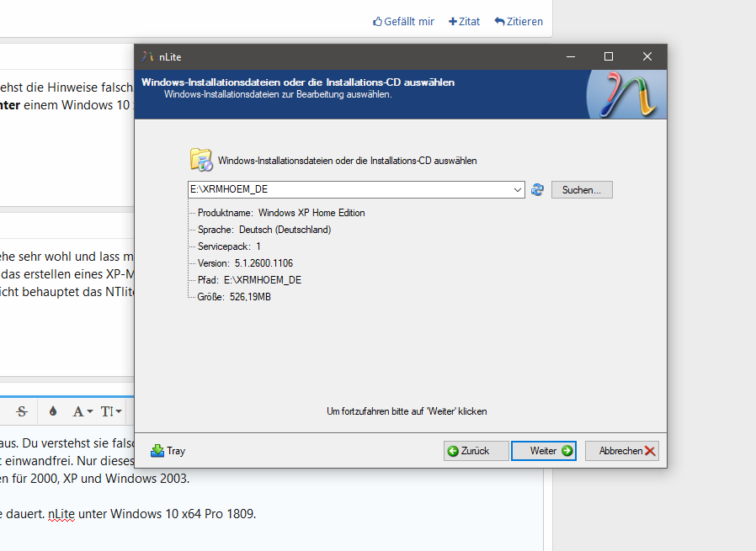Image resolution: width=756 pixels, height=551 pixels.
Task: Click the underlined word nLite in the editor text
Action: [61, 514]
